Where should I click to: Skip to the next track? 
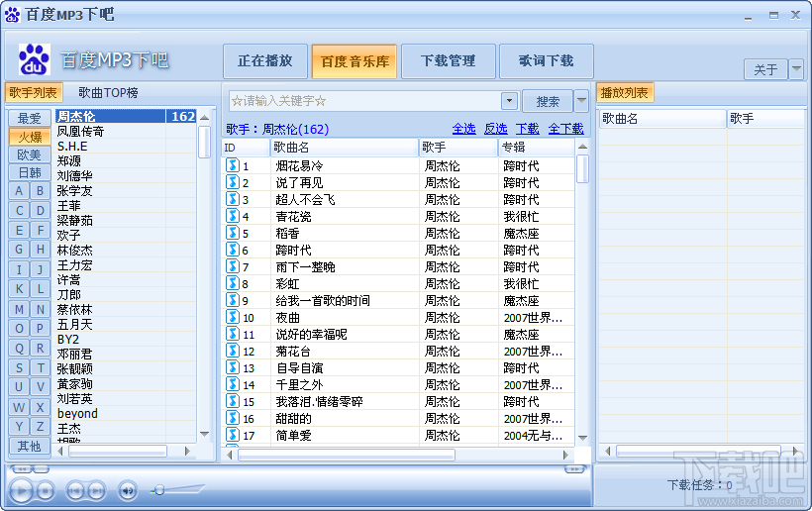pos(96,490)
